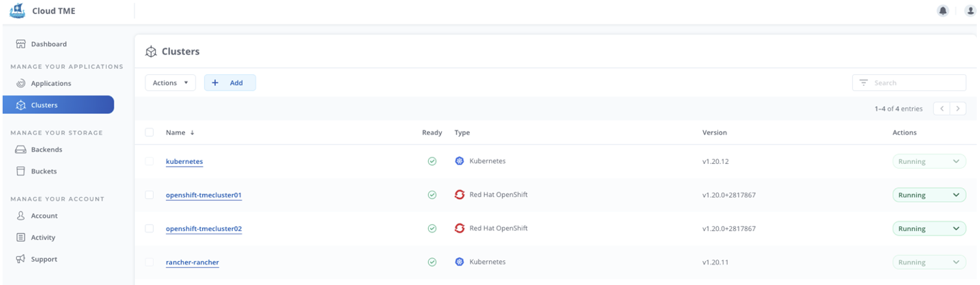The height and width of the screenshot is (285, 980).
Task: Click Kubernetes wheel icon in rancher-rancher row
Action: pyautogui.click(x=459, y=262)
